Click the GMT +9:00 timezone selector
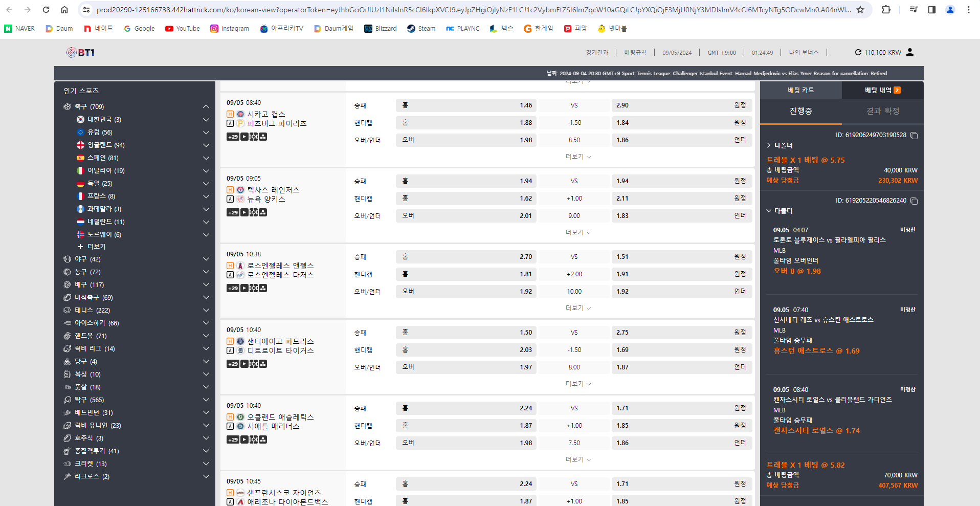980x506 pixels. pyautogui.click(x=721, y=53)
